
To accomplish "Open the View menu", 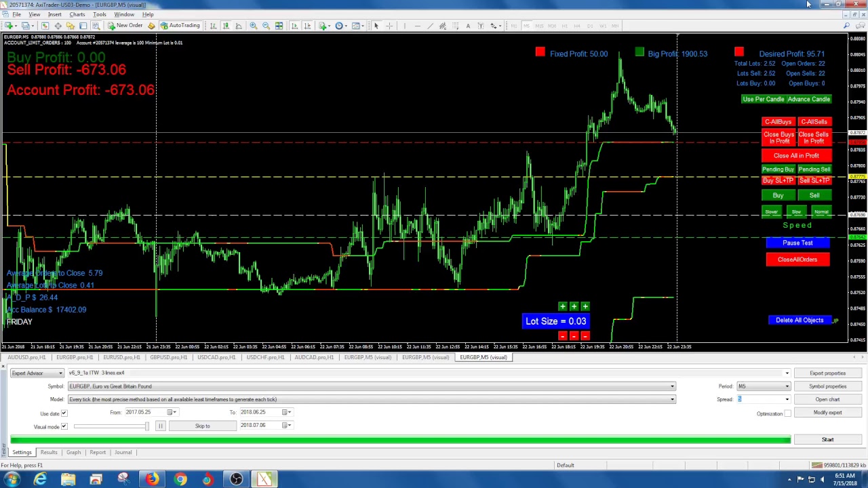I will coord(34,14).
